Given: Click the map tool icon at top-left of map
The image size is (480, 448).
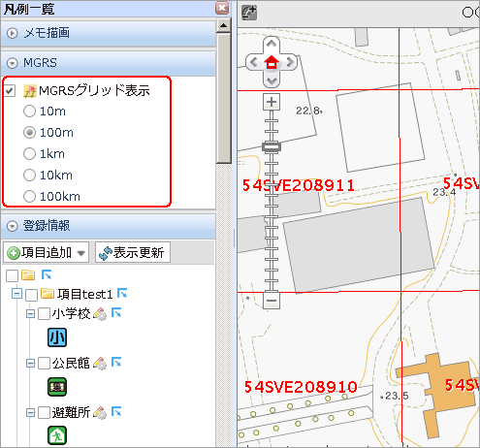Looking at the screenshot, I should coord(249,13).
